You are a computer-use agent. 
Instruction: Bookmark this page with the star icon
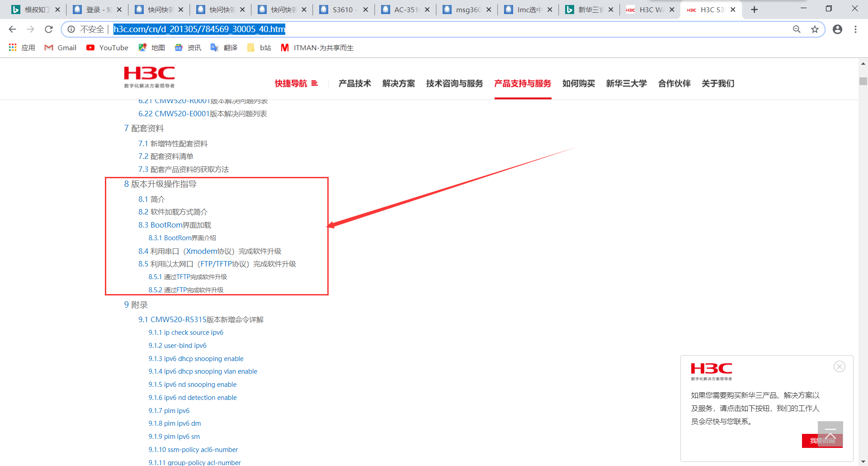(x=815, y=29)
